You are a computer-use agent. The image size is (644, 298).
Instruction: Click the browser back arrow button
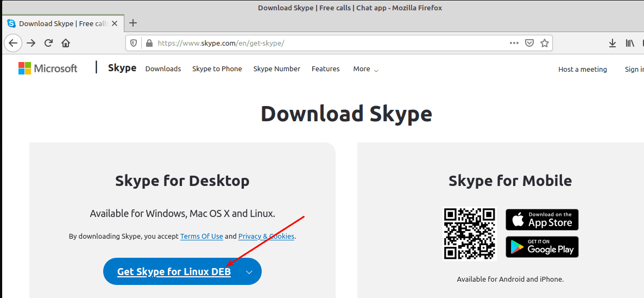13,43
